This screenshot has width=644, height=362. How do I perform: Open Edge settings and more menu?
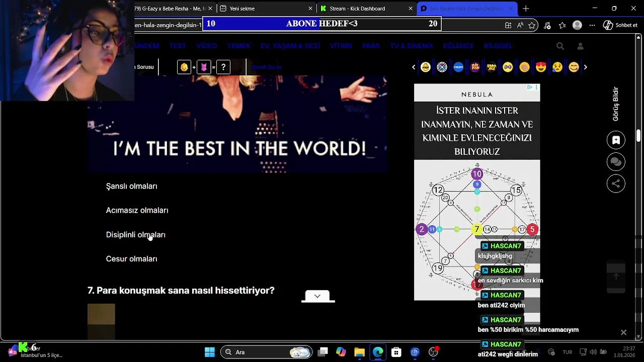click(592, 25)
